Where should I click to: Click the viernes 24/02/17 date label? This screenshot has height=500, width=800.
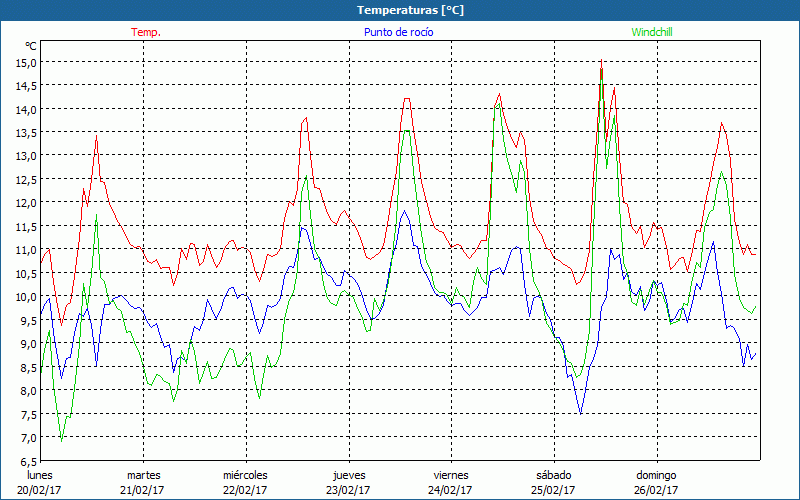451,482
